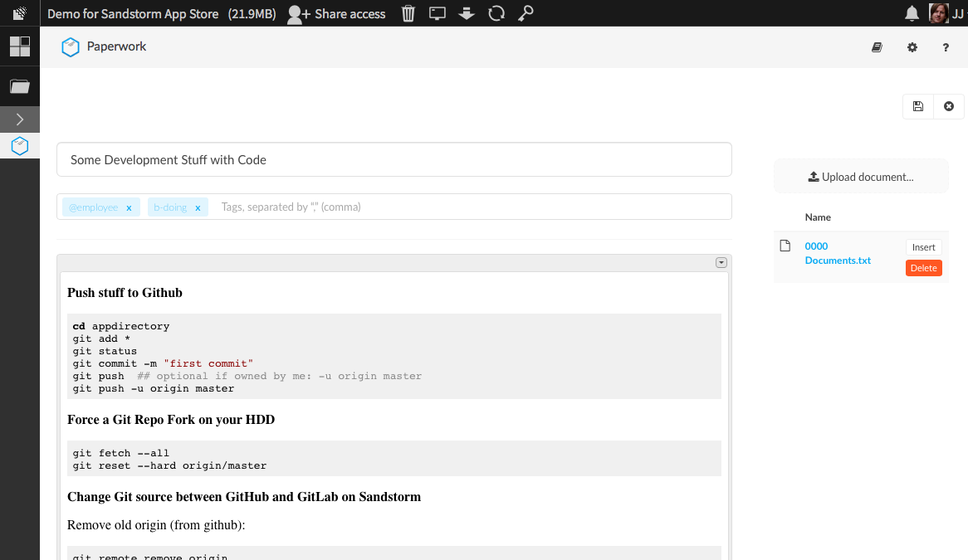
Task: Edit the note title field
Action: (x=394, y=160)
